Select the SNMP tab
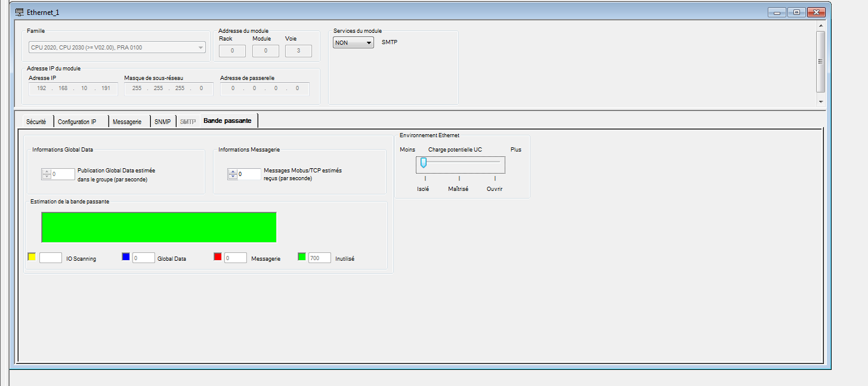 coord(162,122)
